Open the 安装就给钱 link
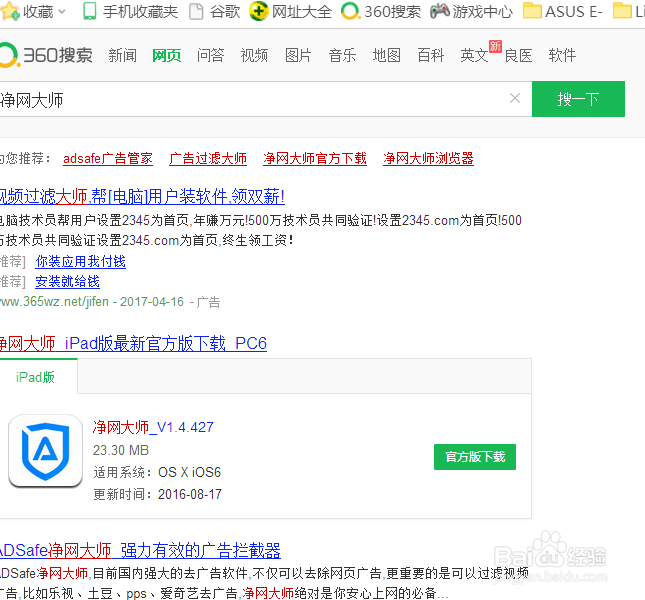 pyautogui.click(x=67, y=281)
